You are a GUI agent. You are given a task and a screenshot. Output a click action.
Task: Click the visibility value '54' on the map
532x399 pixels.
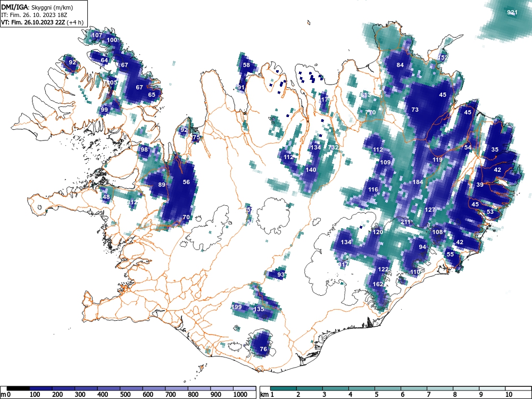coord(468,147)
